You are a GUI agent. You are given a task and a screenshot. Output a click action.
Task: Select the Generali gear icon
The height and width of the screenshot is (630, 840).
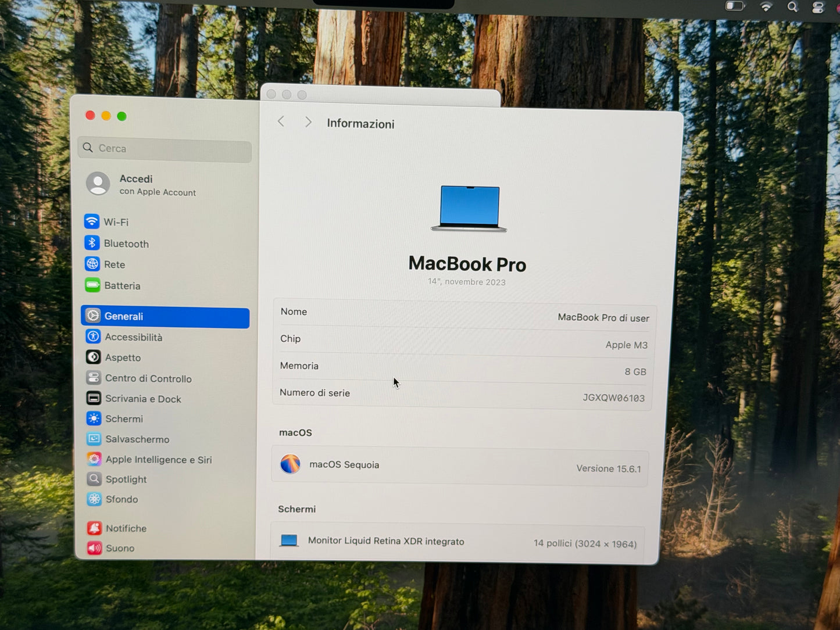[x=93, y=316]
